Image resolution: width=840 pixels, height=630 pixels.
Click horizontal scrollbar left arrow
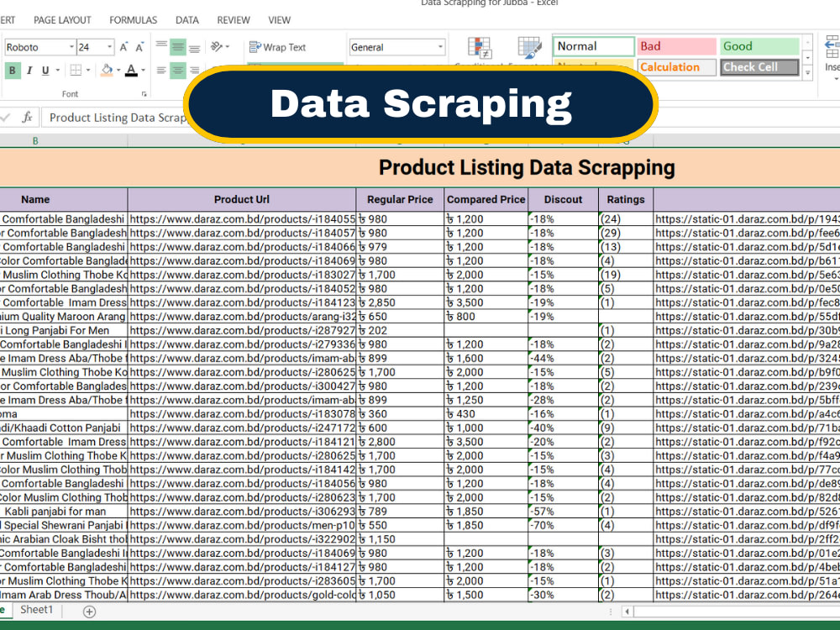pos(627,612)
